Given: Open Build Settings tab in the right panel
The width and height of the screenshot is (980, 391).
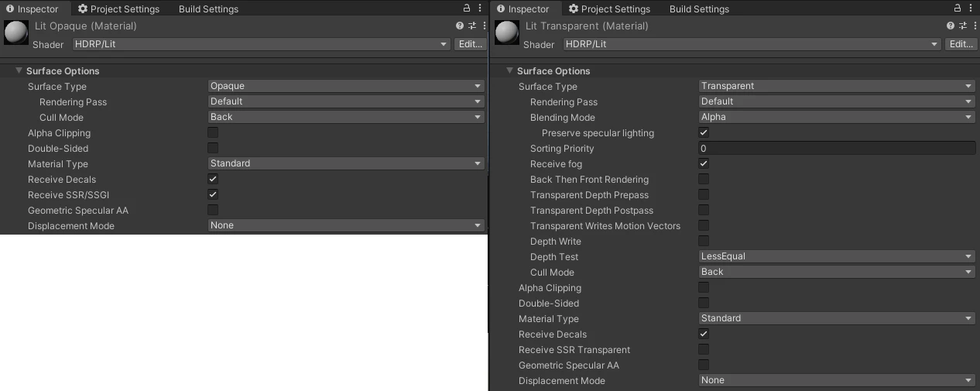Looking at the screenshot, I should pyautogui.click(x=699, y=9).
